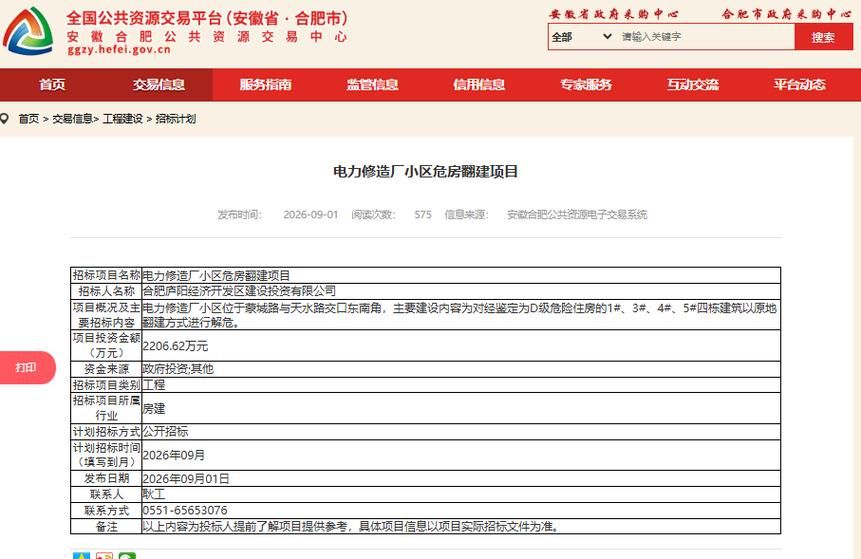The height and width of the screenshot is (559, 861).
Task: Open 合肥市政府采购中心 link
Action: [786, 14]
